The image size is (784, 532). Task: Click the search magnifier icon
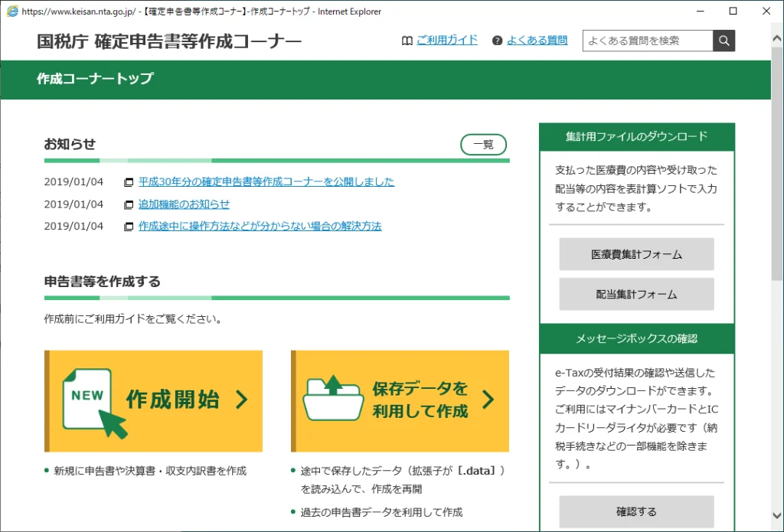[x=724, y=41]
